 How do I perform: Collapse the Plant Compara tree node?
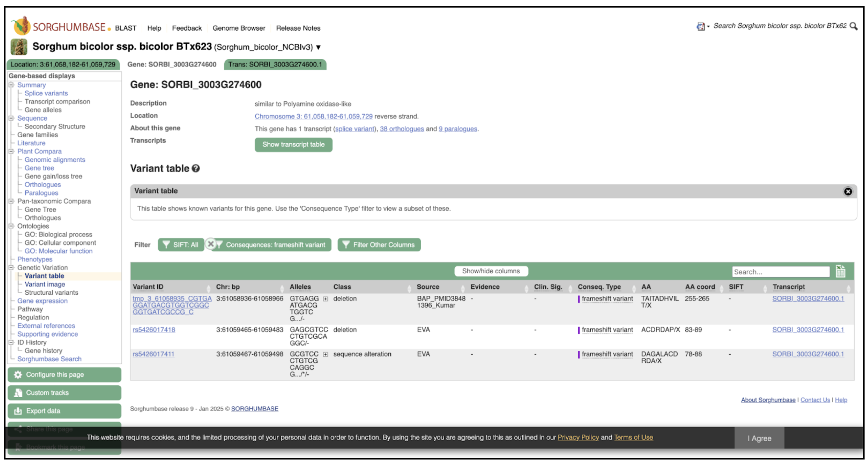pos(11,151)
